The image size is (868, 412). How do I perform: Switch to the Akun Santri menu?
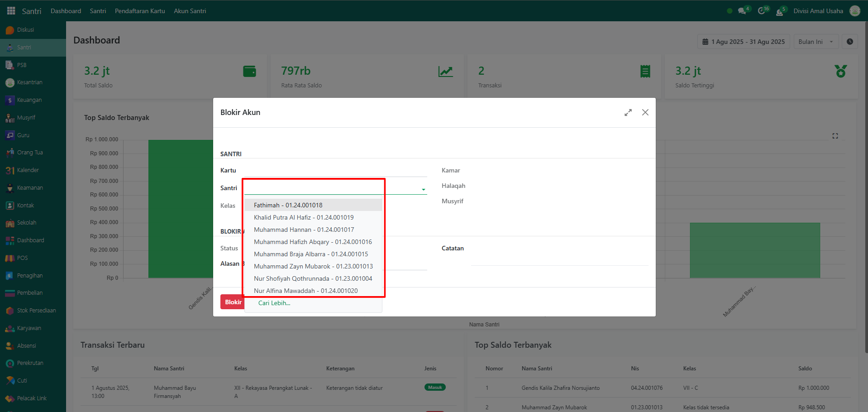tap(190, 11)
